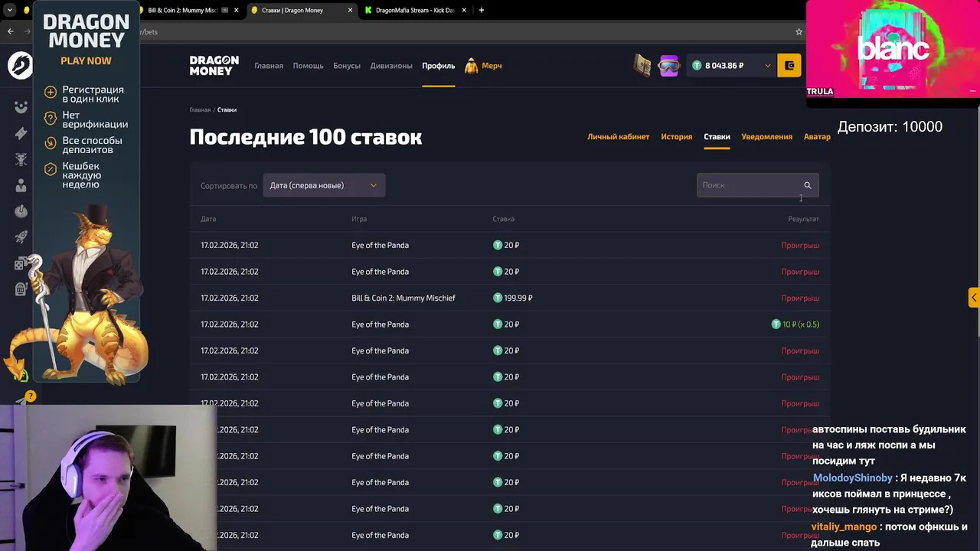Screen dimensions: 980x551
Task: Select the Ставки profile tab
Action: (x=717, y=137)
